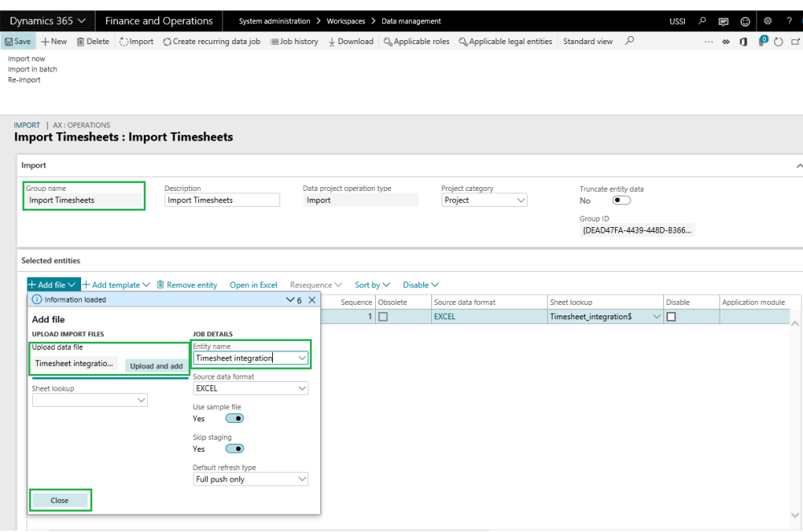The height and width of the screenshot is (532, 803).
Task: Go to Data management breadcrumb
Action: tap(411, 21)
